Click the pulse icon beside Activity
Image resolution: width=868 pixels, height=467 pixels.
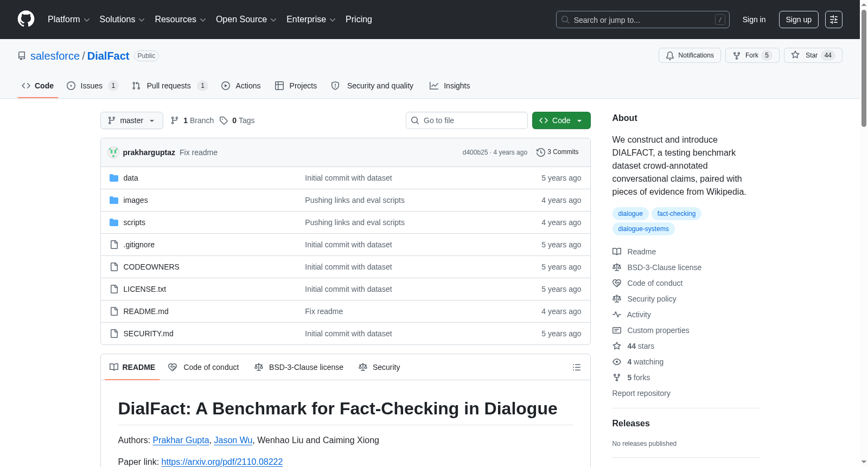coord(617,315)
